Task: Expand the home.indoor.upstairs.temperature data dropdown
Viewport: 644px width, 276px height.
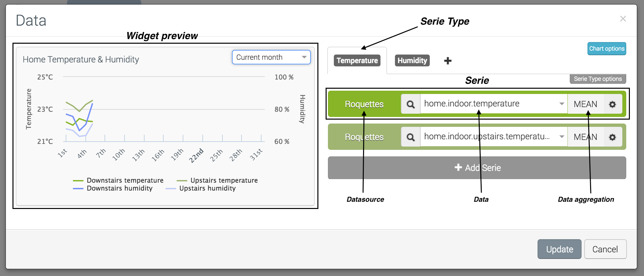Action: (x=562, y=137)
